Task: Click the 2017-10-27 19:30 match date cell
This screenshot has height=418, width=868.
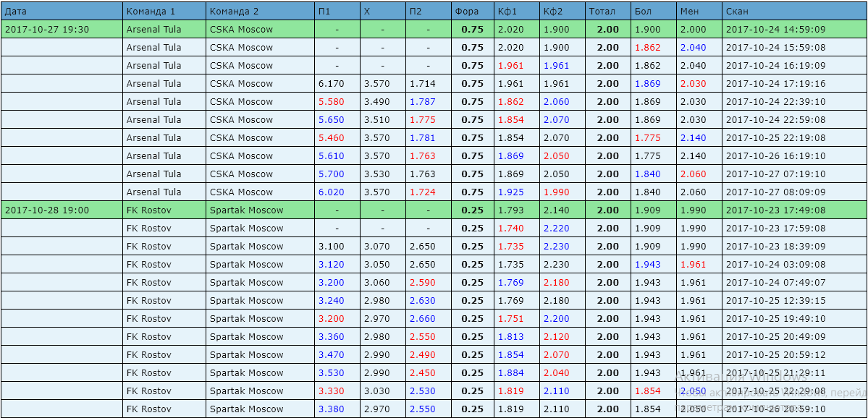Action: tap(47, 30)
